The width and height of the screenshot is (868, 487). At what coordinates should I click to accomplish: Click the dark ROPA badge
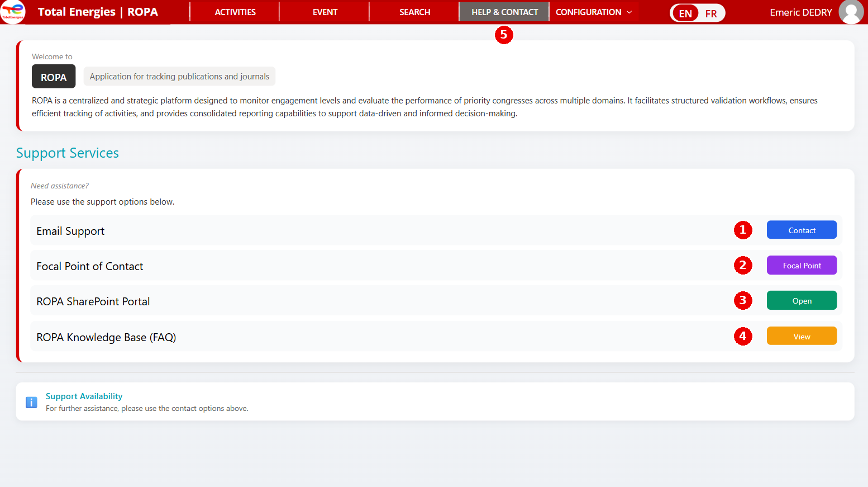tap(54, 77)
